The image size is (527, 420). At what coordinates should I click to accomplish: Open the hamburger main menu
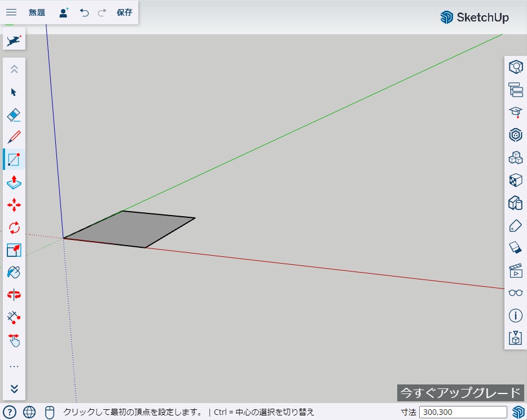tap(11, 12)
